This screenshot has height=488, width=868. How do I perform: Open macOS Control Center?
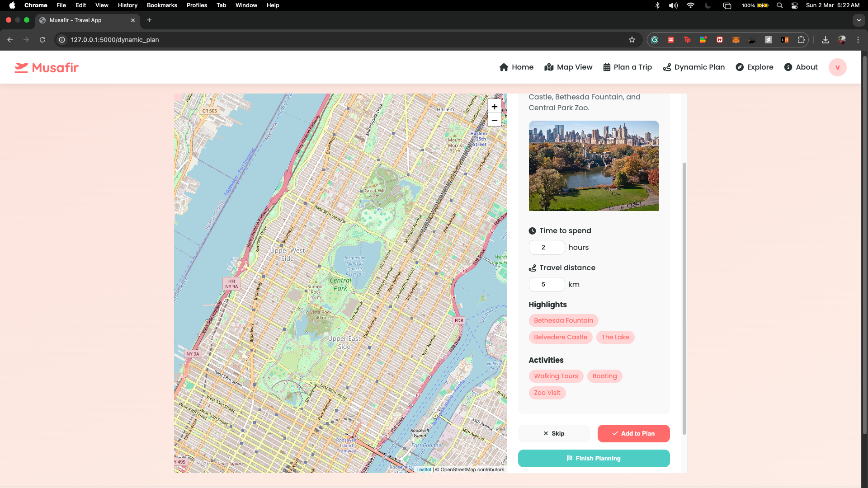[794, 5]
